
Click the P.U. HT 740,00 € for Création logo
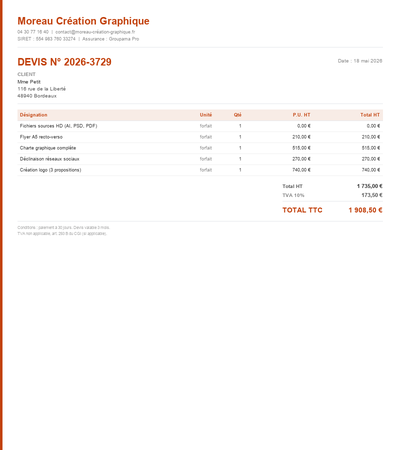(x=301, y=170)
